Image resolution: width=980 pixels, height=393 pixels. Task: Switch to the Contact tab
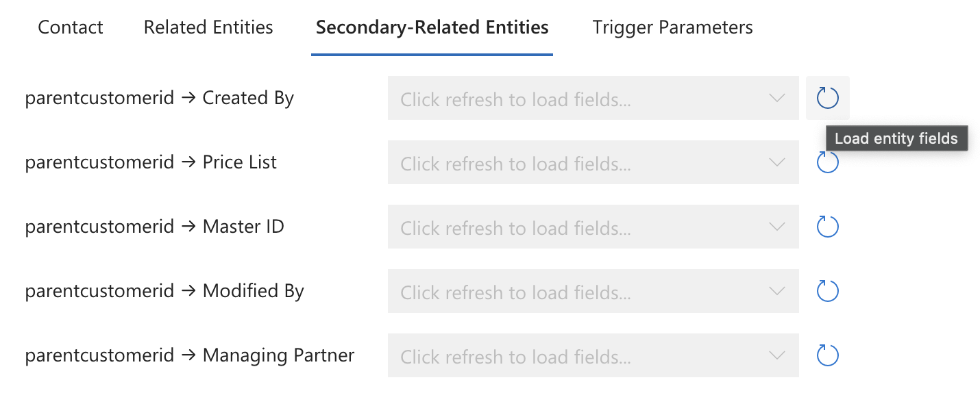(71, 27)
